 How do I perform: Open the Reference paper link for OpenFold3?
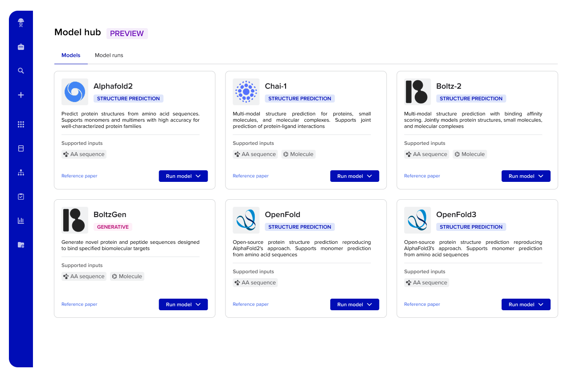pos(422,304)
